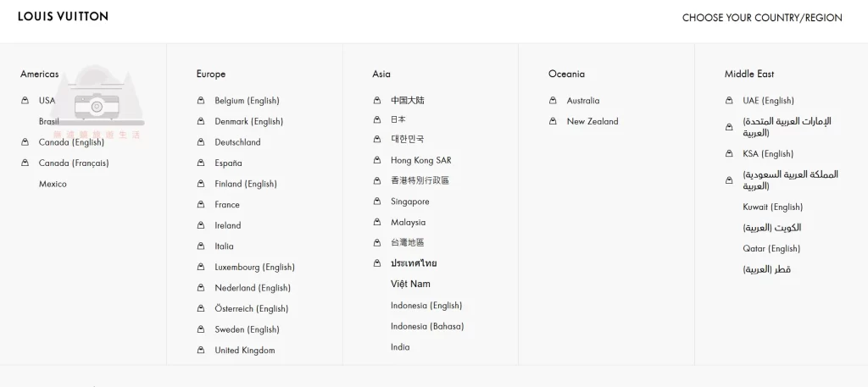This screenshot has height=387, width=868.
Task: Select Italia under Europe
Action: click(x=224, y=246)
